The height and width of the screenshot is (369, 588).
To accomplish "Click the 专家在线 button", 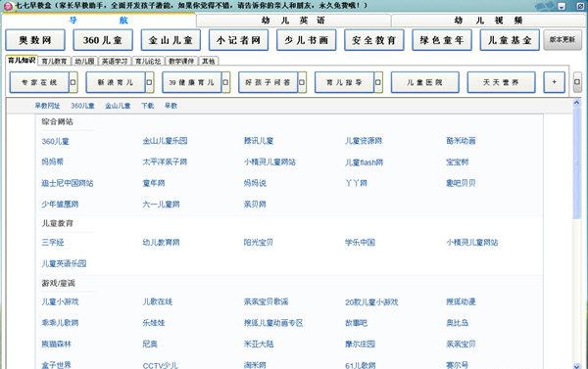I will [39, 82].
